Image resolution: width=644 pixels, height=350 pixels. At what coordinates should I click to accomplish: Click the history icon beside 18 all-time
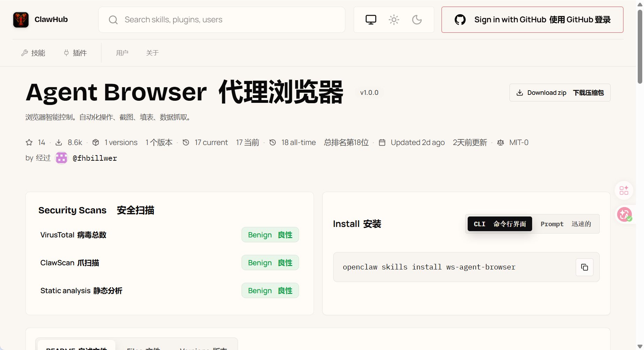(273, 143)
